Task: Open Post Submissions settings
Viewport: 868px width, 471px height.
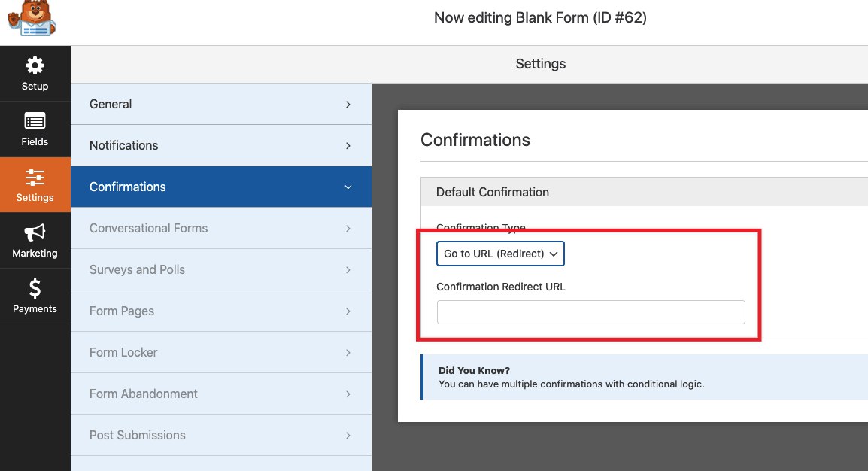Action: [138, 435]
